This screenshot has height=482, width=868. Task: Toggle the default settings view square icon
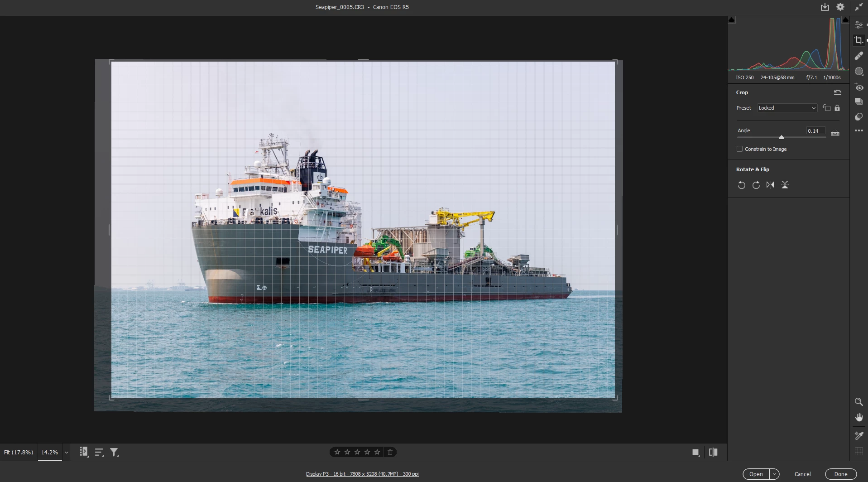point(696,452)
